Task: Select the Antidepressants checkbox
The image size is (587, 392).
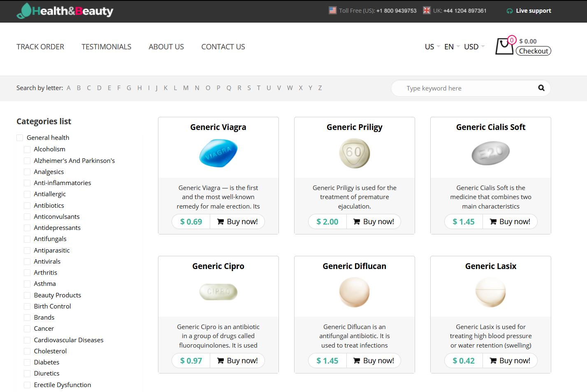Action: (x=27, y=228)
